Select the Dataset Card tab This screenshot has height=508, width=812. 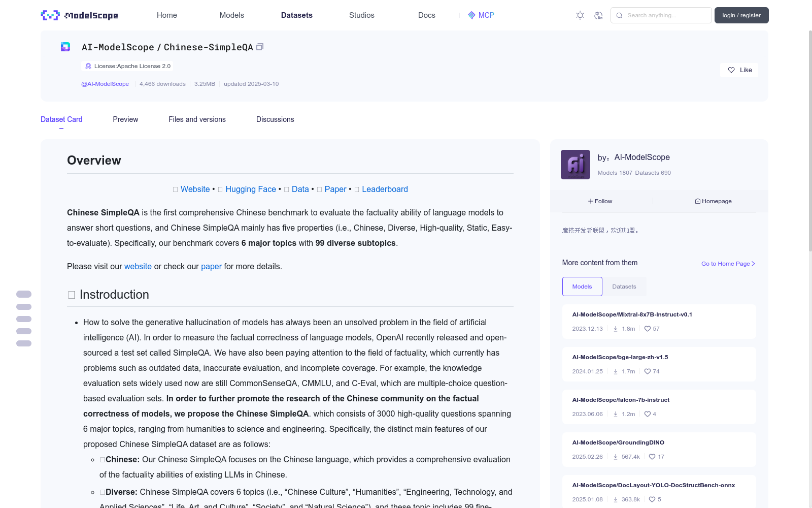(x=61, y=119)
